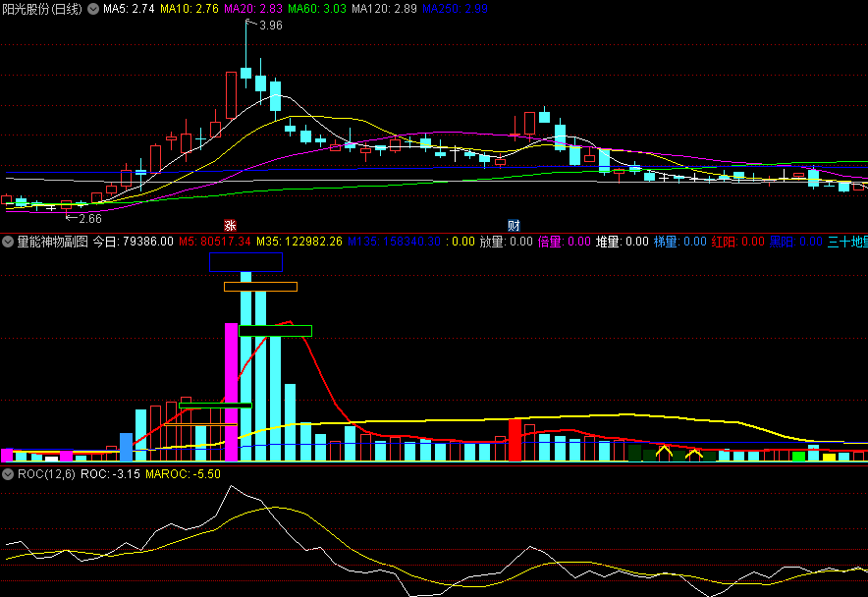This screenshot has width=868, height=597.
Task: Click the green MA60: 3.03 label
Action: (317, 9)
